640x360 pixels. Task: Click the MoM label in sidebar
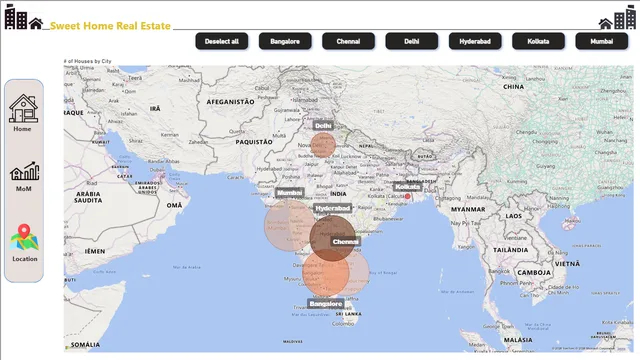24,189
